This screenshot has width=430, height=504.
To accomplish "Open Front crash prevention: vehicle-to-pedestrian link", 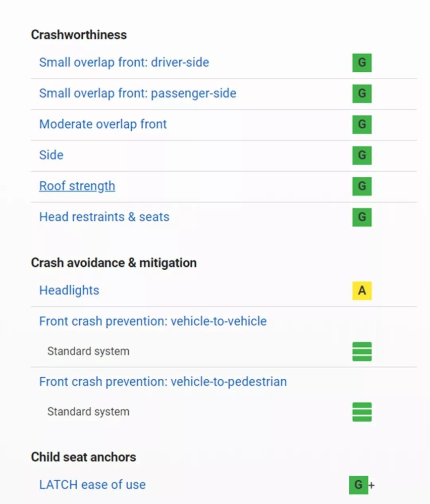I will point(163,382).
